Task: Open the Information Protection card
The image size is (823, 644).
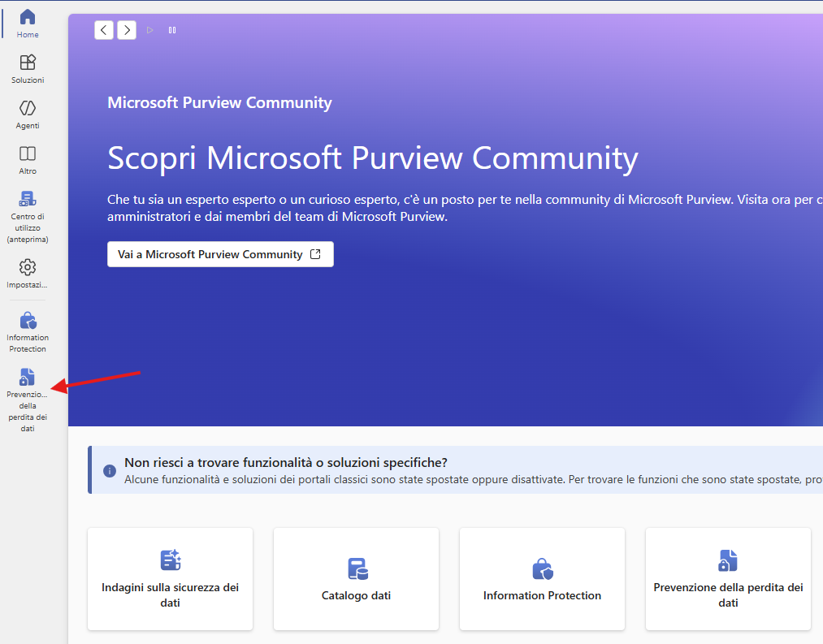Action: (x=542, y=579)
